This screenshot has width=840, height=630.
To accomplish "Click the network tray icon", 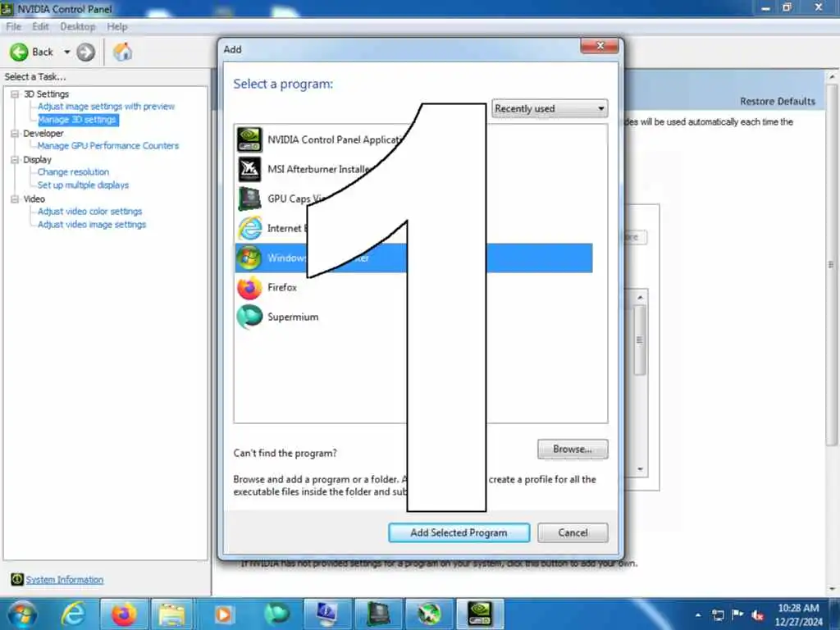I will pos(718,614).
